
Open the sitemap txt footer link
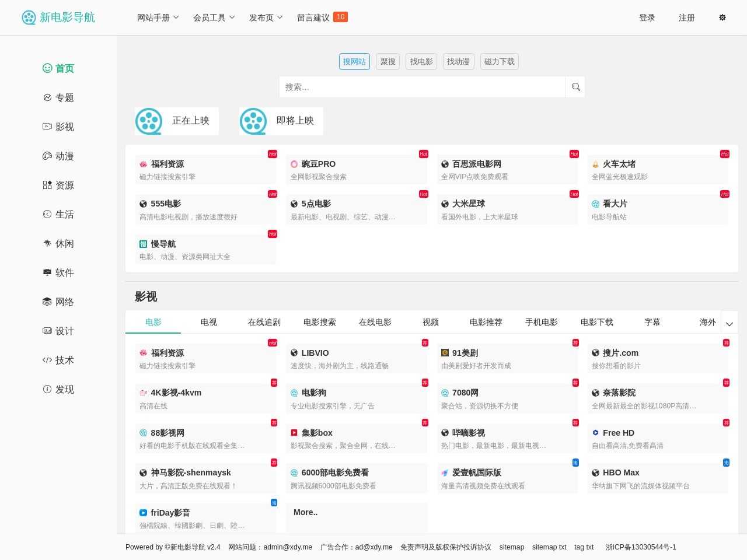(x=549, y=547)
